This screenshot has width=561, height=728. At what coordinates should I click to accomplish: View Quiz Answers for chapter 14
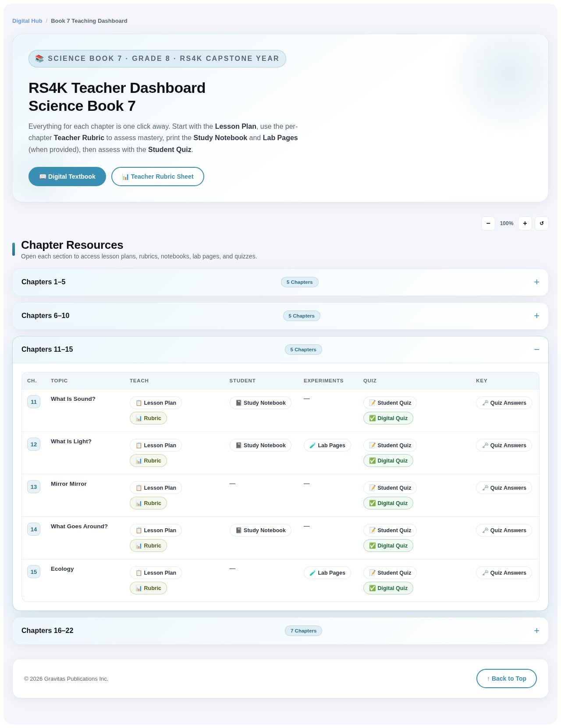pos(504,530)
